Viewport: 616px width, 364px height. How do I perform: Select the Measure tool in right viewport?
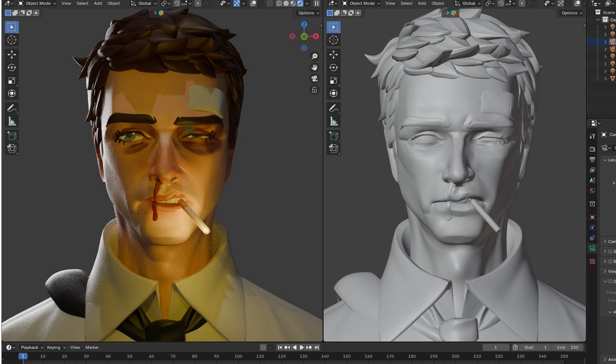pyautogui.click(x=333, y=121)
